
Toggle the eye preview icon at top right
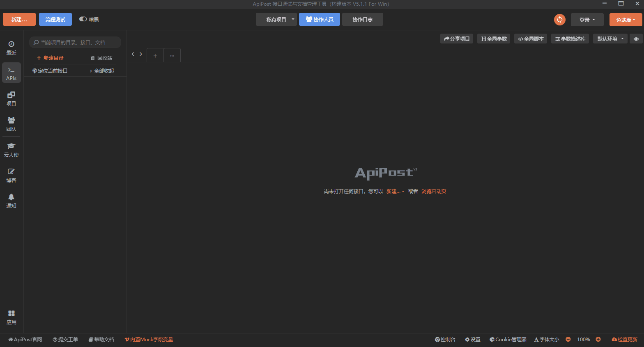coord(636,39)
